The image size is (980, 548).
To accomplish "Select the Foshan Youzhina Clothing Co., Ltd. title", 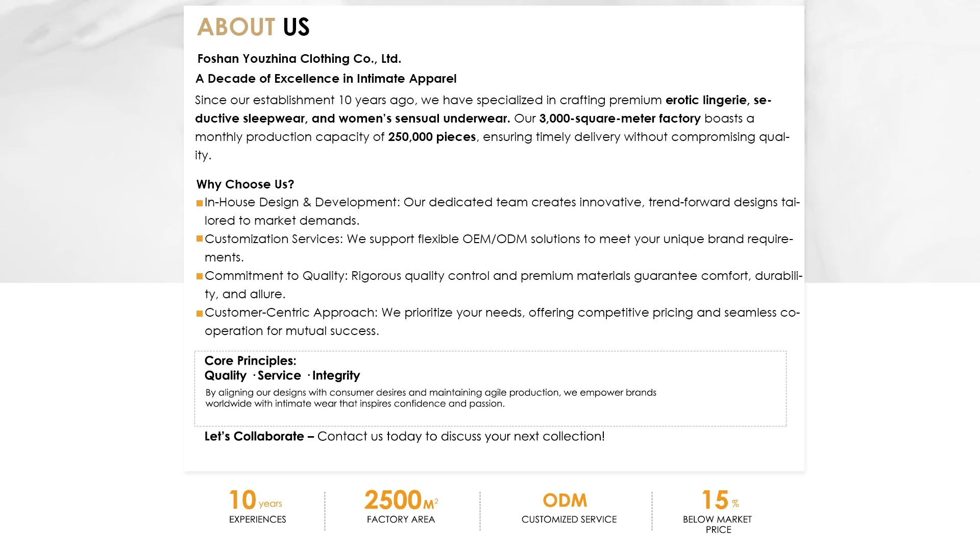I will tap(299, 59).
